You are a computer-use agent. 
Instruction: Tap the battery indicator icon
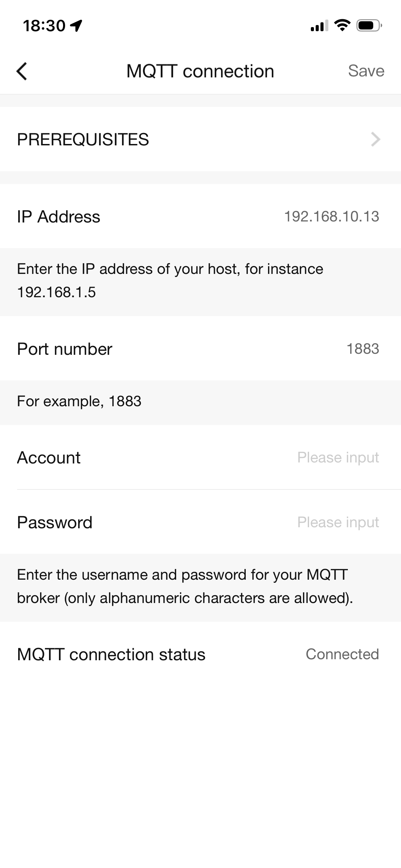click(x=369, y=25)
